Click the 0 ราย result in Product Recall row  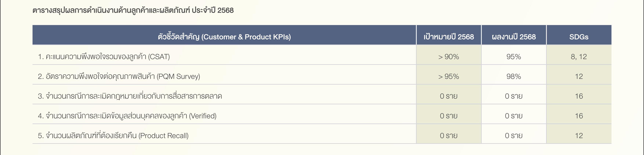click(514, 136)
